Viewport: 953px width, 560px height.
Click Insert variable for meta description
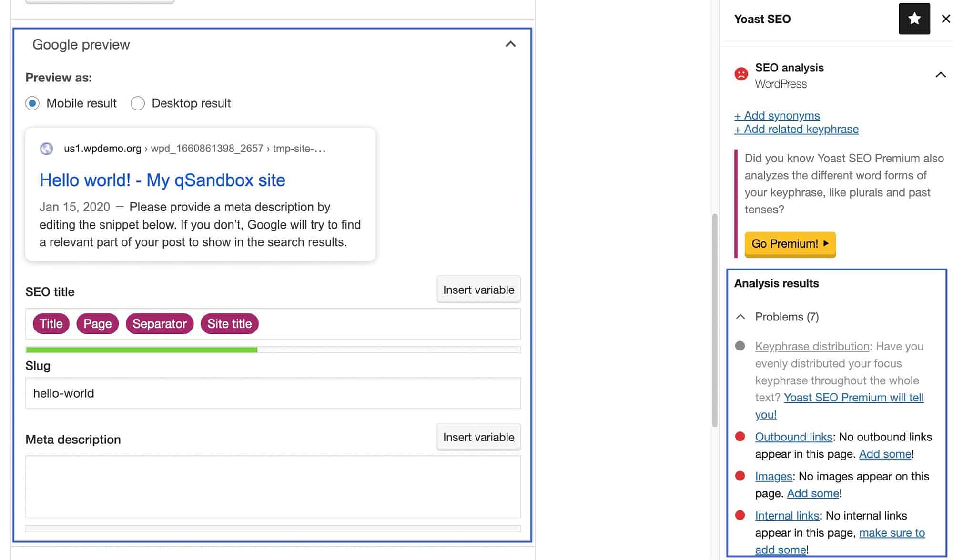pos(478,437)
